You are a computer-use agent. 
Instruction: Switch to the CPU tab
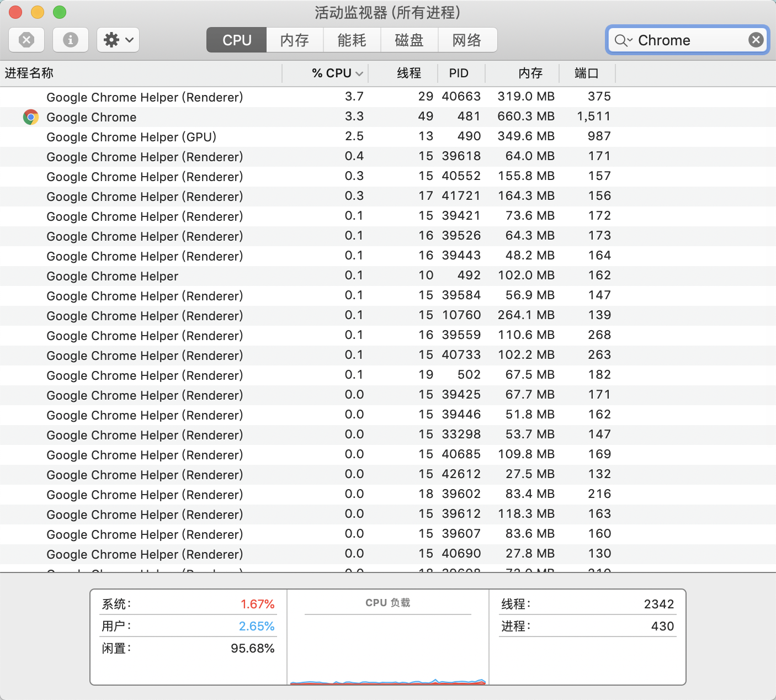click(x=237, y=40)
